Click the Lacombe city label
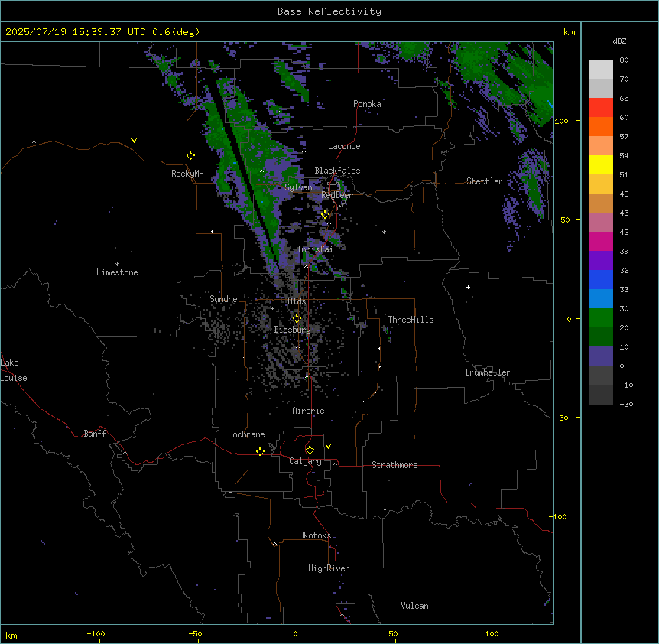This screenshot has height=644, width=659. [344, 146]
